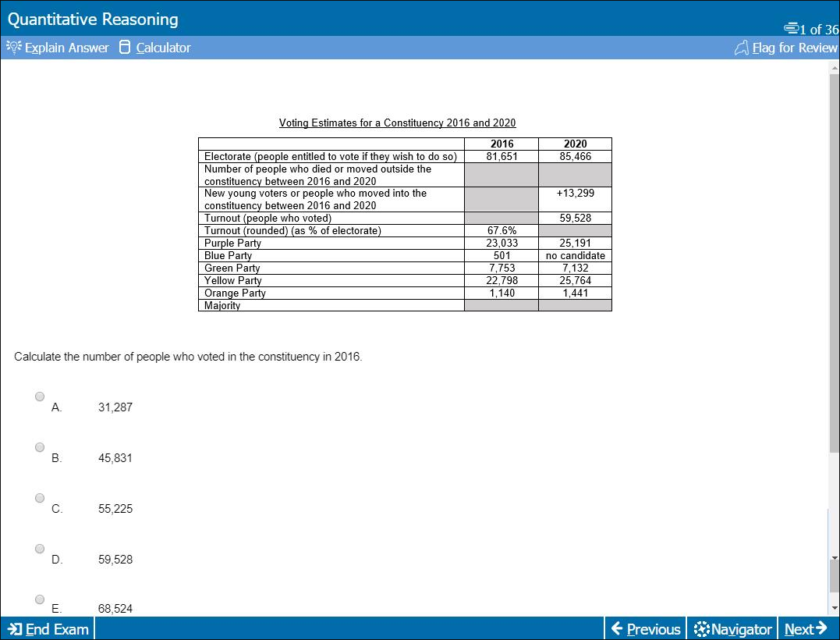Click the question counter list icon
This screenshot has width=840, height=640.
click(x=791, y=28)
